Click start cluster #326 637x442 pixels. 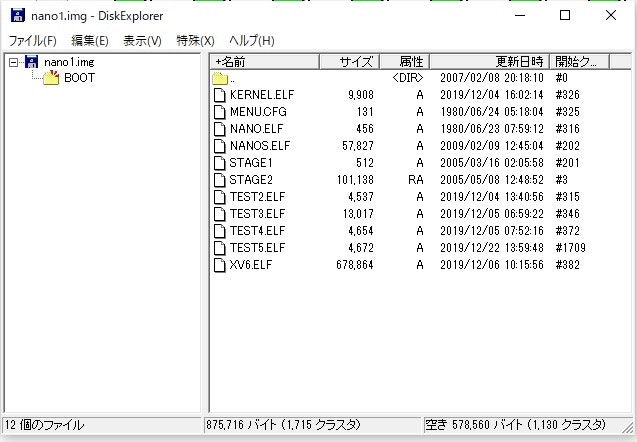point(567,95)
